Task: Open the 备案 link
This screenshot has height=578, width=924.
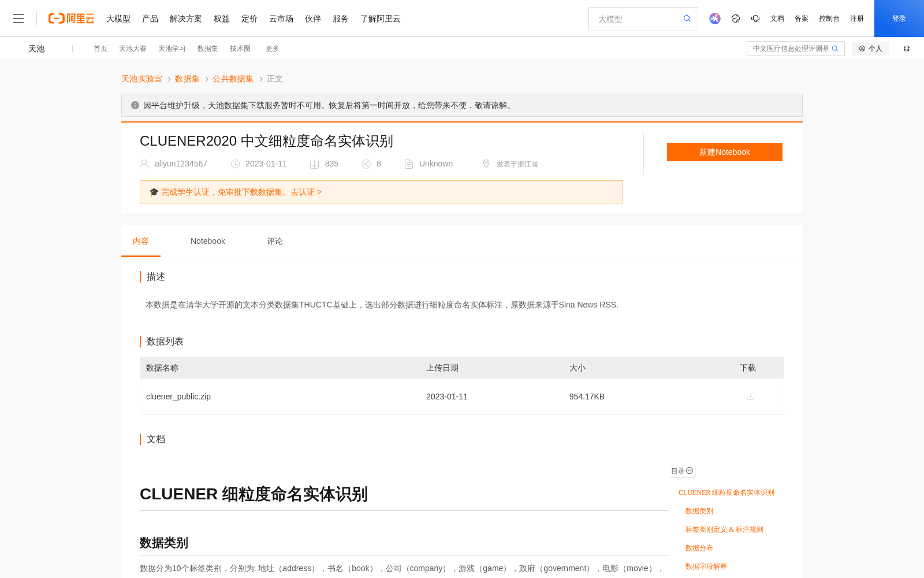Action: pos(802,18)
